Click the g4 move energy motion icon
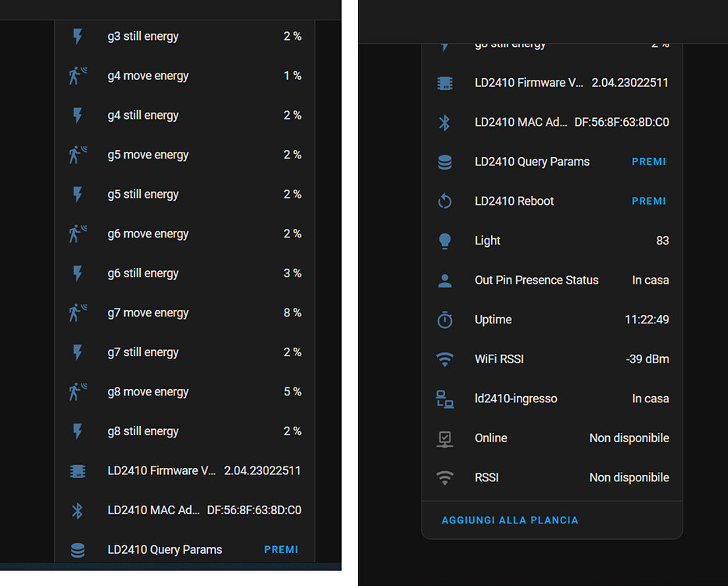This screenshot has height=586, width=728. (x=77, y=76)
